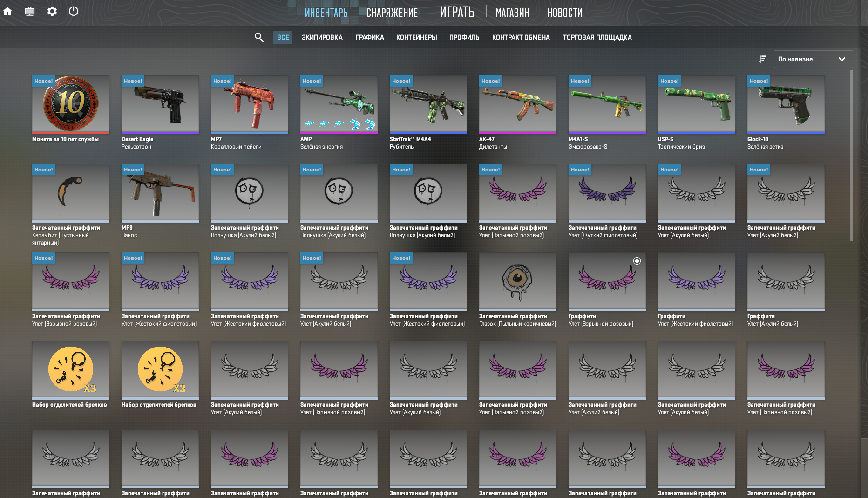Select the StatTrak M4A4 Рубитель skin

click(x=428, y=105)
